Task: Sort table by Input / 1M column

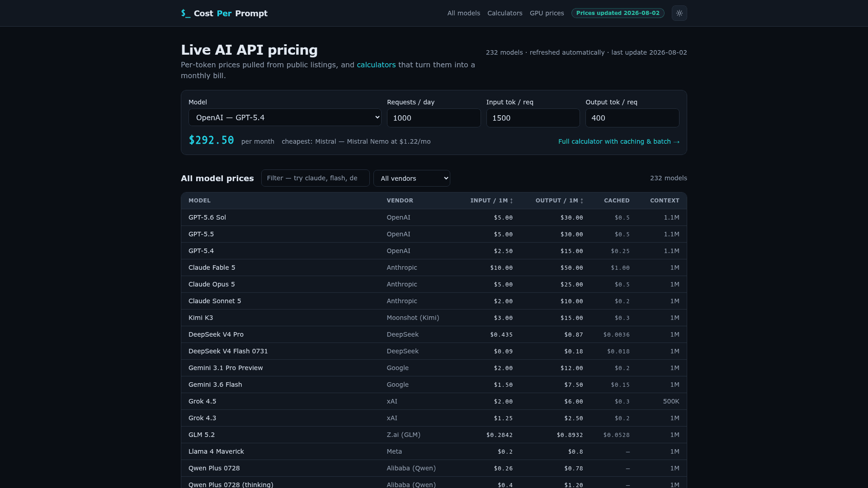Action: [x=491, y=201]
